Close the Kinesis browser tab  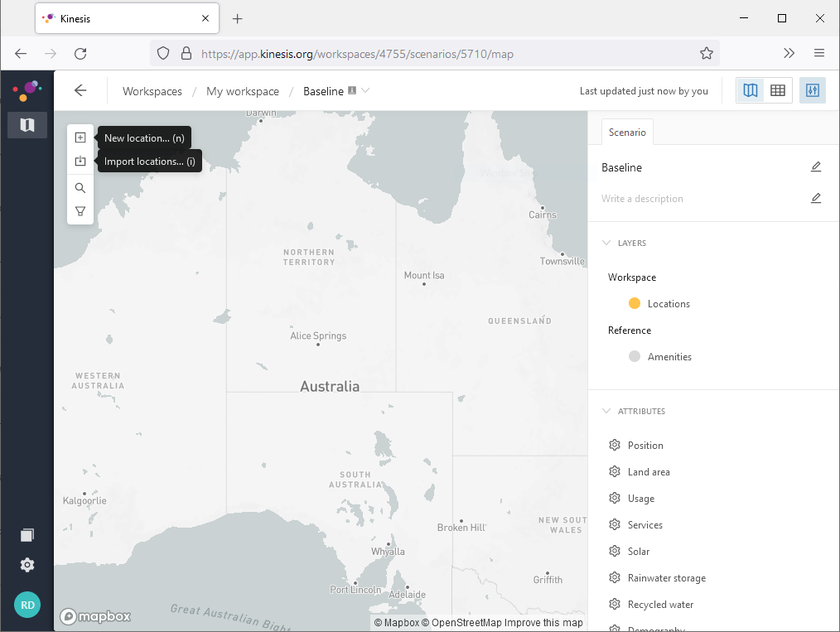point(205,19)
